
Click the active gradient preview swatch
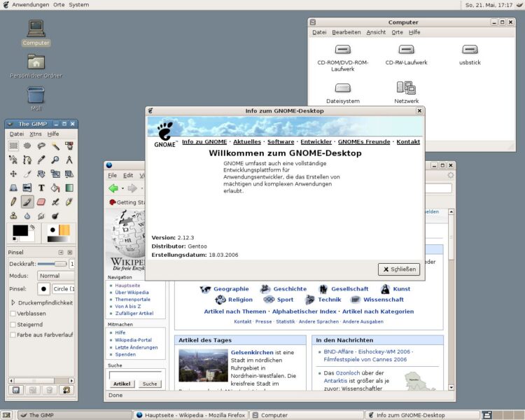tap(57, 239)
